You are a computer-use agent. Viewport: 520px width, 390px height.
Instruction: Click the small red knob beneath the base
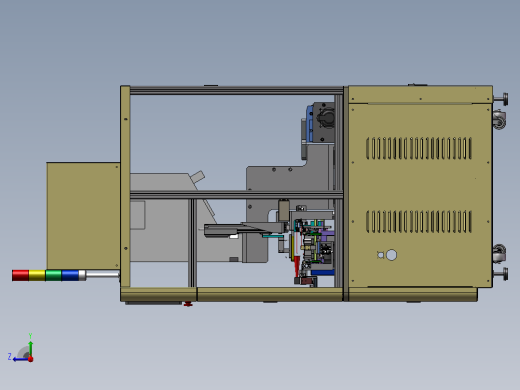(x=188, y=304)
